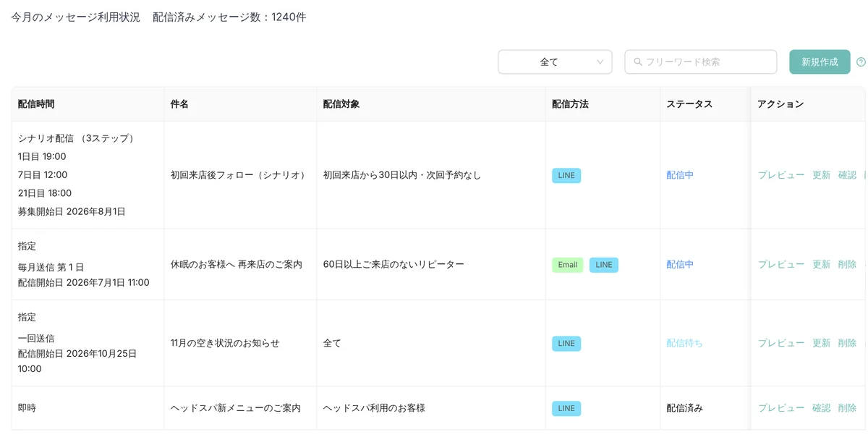Click the 配信待ち status
Image resolution: width=868 pixels, height=440 pixels.
(x=684, y=343)
